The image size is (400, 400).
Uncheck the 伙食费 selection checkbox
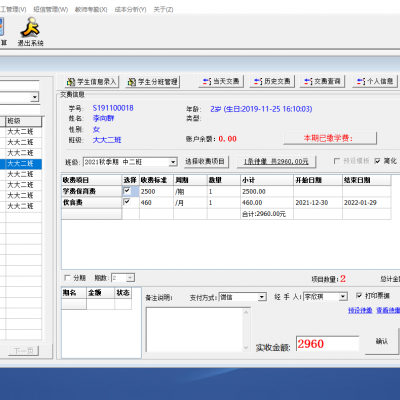pos(127,202)
